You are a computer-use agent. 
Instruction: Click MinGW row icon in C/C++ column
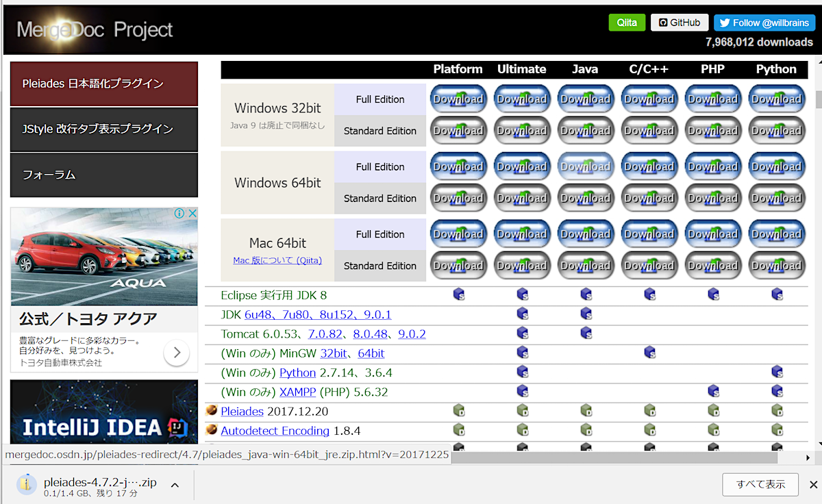[650, 353]
